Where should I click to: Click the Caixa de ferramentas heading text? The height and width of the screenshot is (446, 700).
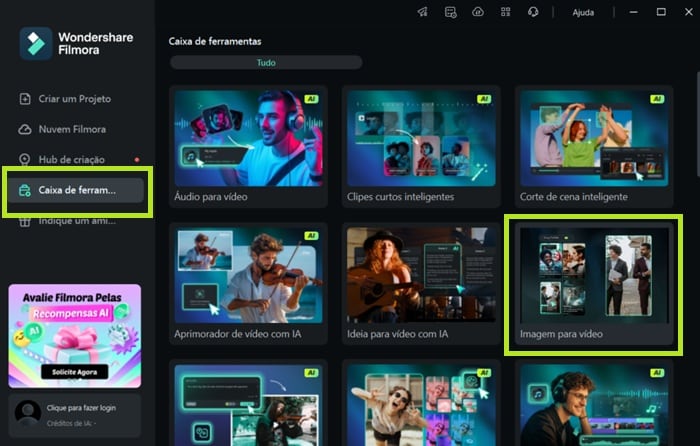tap(215, 41)
